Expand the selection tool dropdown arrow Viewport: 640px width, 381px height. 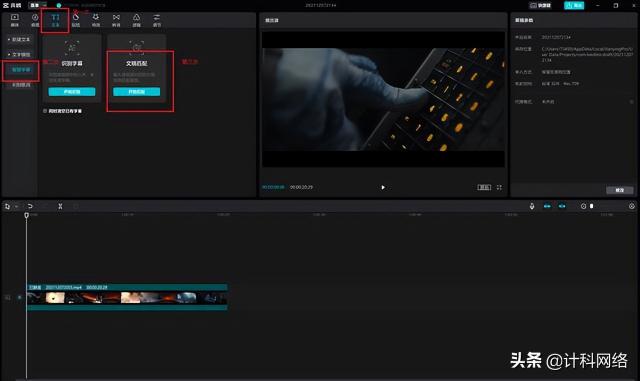tap(16, 207)
